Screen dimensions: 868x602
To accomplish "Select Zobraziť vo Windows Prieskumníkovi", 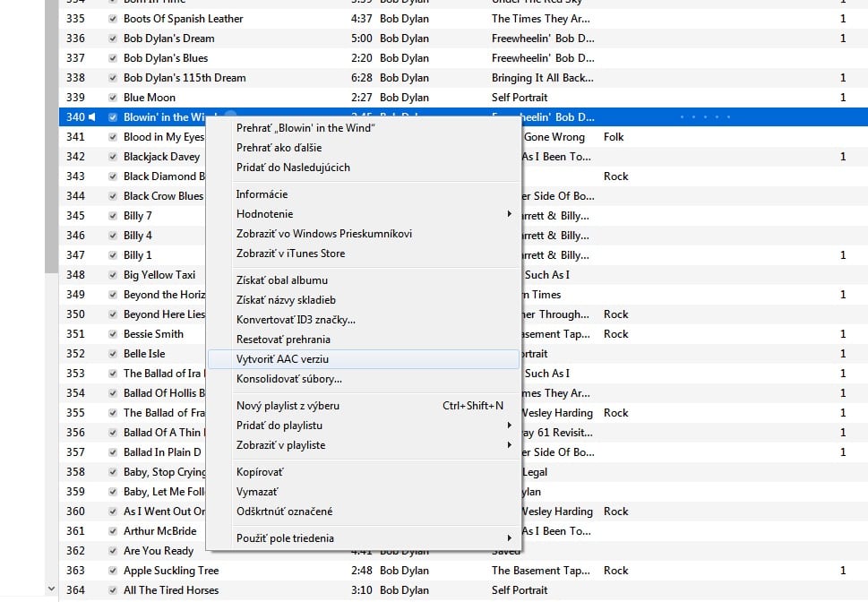I will 363,234.
